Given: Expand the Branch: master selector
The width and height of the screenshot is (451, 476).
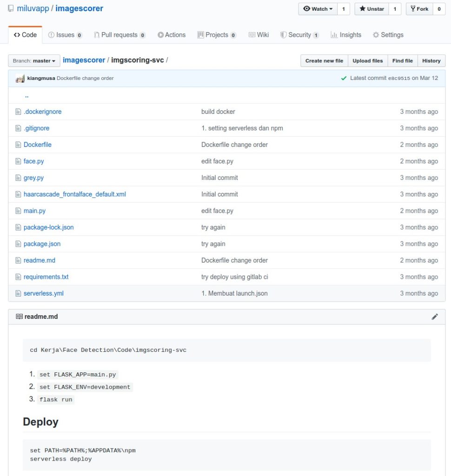Looking at the screenshot, I should click(x=34, y=61).
